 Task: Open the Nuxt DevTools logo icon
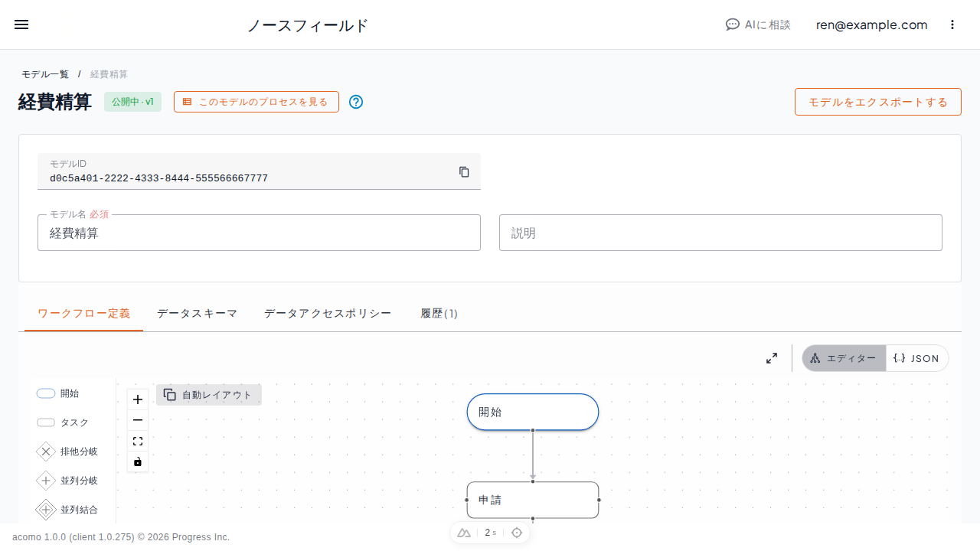(x=464, y=533)
